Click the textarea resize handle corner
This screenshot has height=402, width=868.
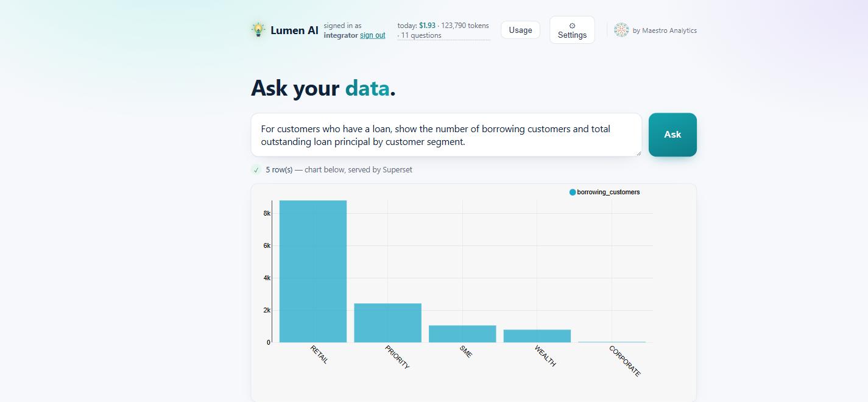pyautogui.click(x=638, y=153)
